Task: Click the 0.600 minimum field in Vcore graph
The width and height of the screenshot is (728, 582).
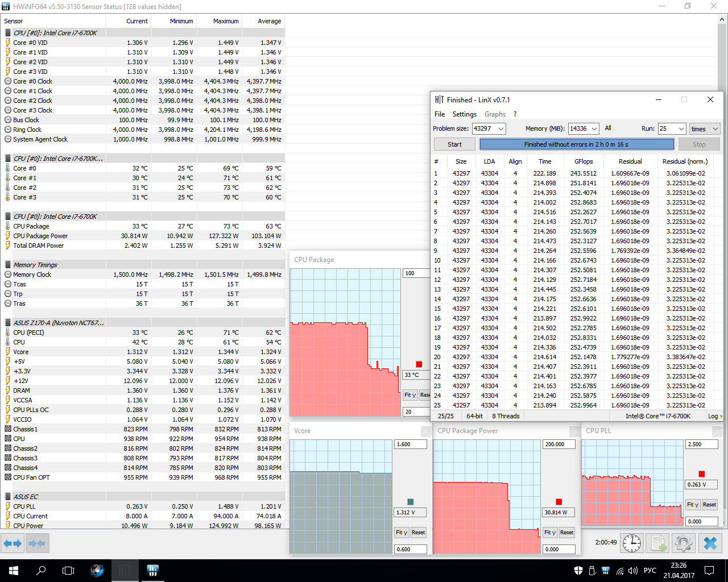Action: point(411,550)
